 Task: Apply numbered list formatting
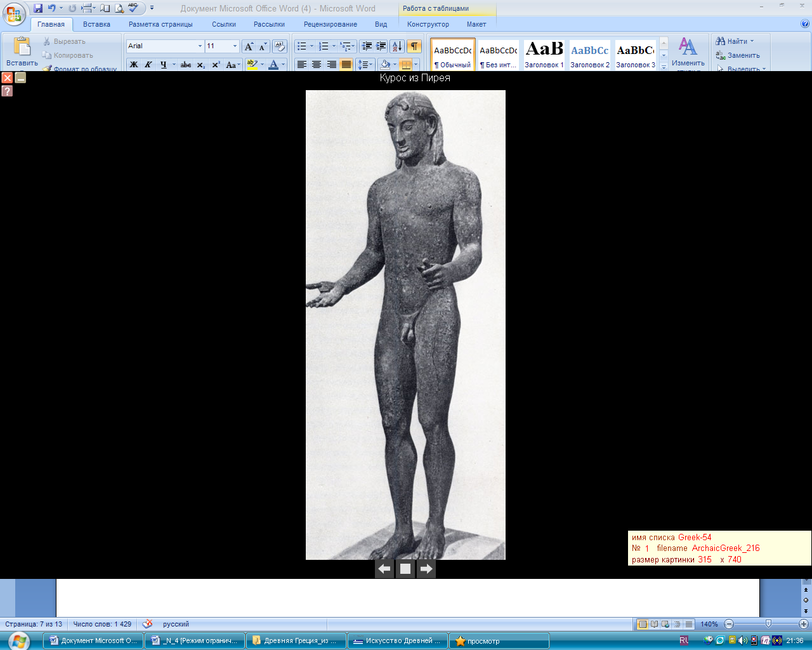tap(324, 46)
